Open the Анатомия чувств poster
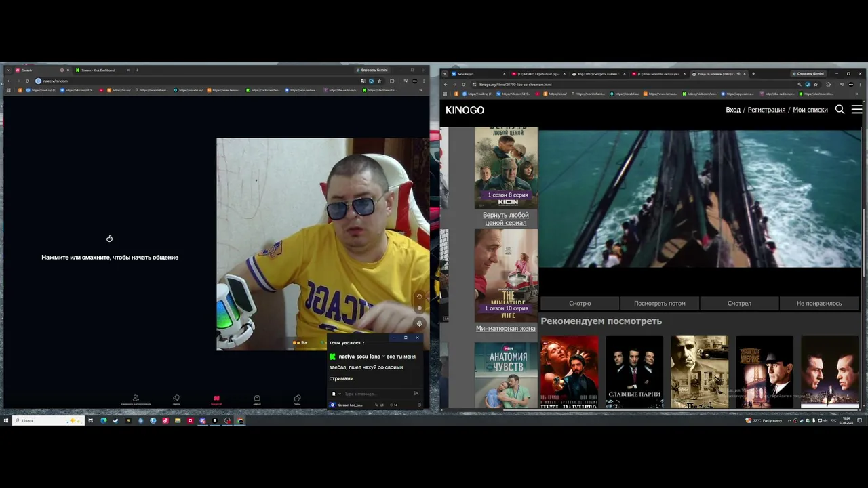This screenshot has height=488, width=868. (x=506, y=375)
